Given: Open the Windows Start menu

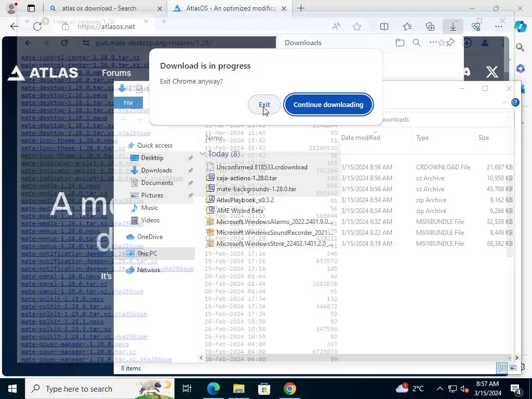Looking at the screenshot, I should click(x=12, y=389).
